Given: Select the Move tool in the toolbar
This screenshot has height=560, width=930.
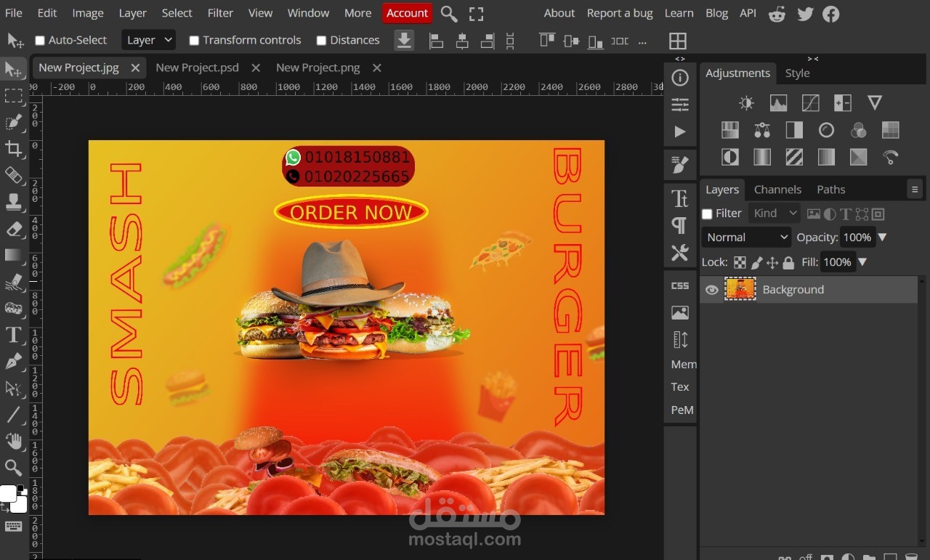Looking at the screenshot, I should click(x=13, y=69).
